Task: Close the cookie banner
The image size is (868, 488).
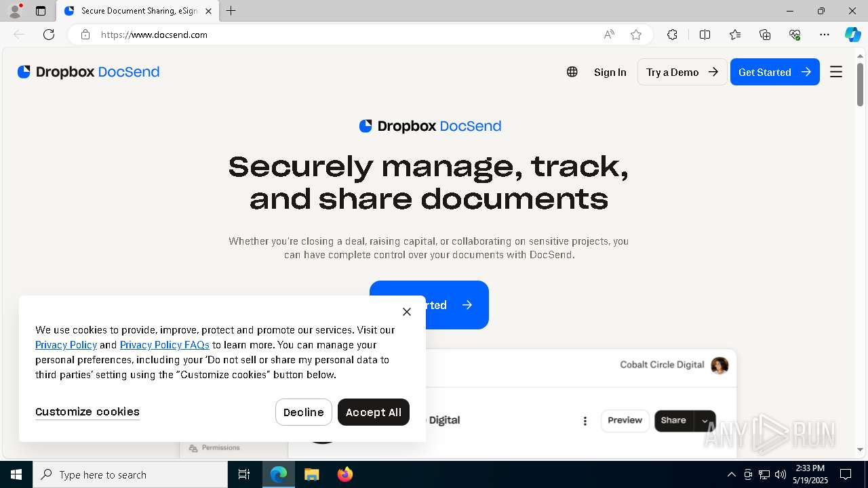Action: pyautogui.click(x=407, y=312)
